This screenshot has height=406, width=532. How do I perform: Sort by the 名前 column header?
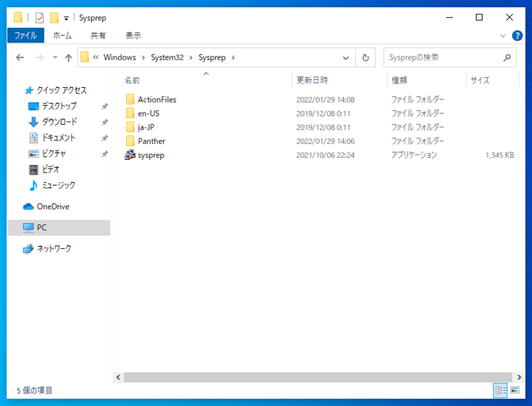132,80
